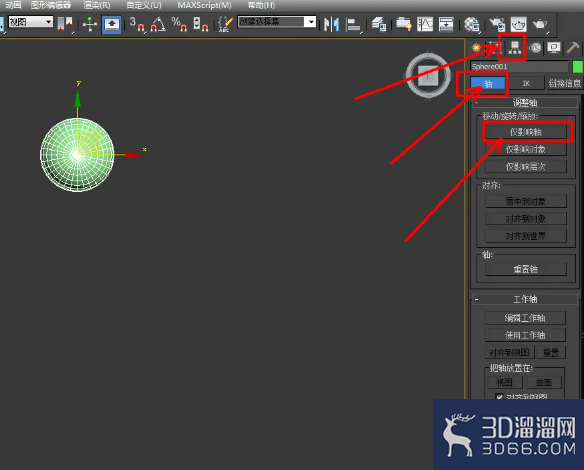This screenshot has width=584, height=470.
Task: Switch to the Hierarchy panel icon
Action: 515,48
